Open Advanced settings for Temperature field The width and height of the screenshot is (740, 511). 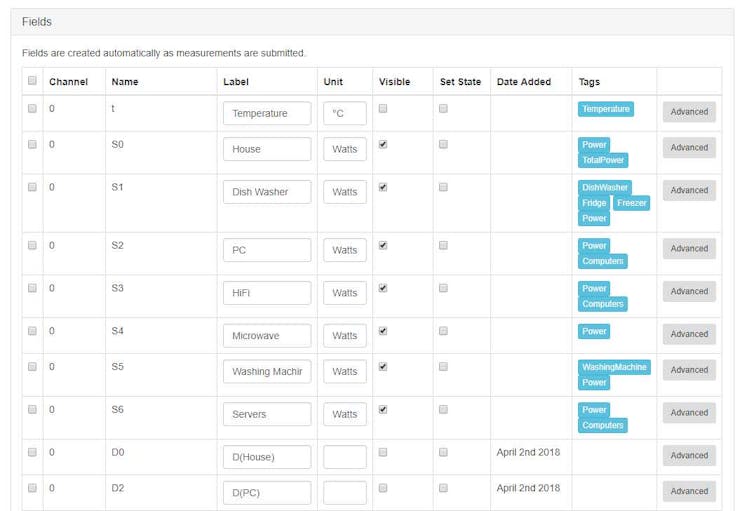coord(689,112)
